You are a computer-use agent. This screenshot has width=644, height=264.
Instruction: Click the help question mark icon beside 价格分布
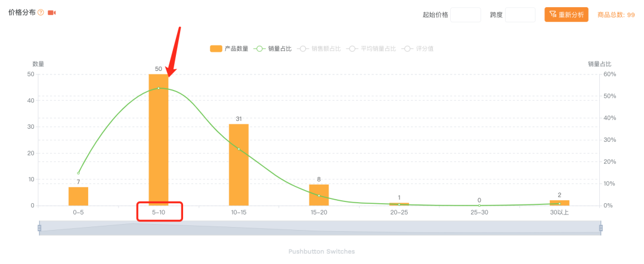coord(41,13)
